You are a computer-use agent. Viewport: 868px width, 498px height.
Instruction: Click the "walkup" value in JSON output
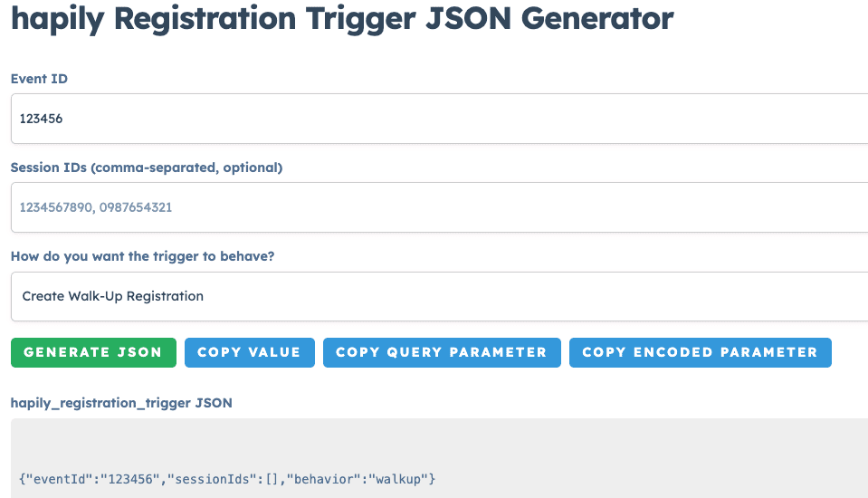[x=402, y=477]
